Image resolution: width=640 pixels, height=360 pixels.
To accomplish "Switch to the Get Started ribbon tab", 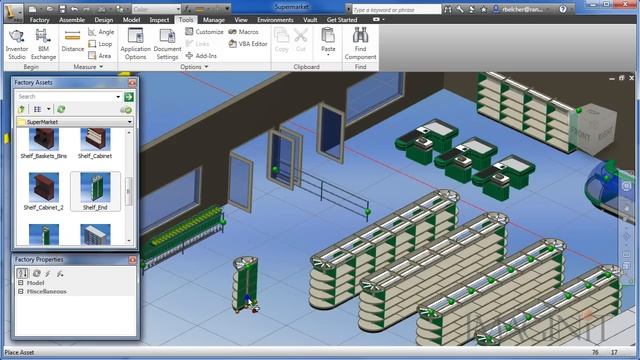I will [x=342, y=20].
